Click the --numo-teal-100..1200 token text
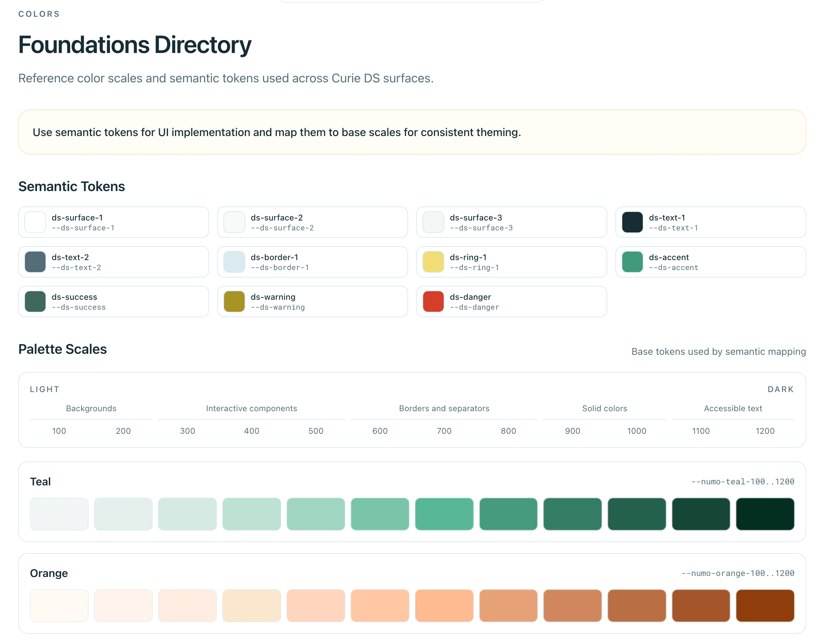The height and width of the screenshot is (644, 821). point(743,482)
